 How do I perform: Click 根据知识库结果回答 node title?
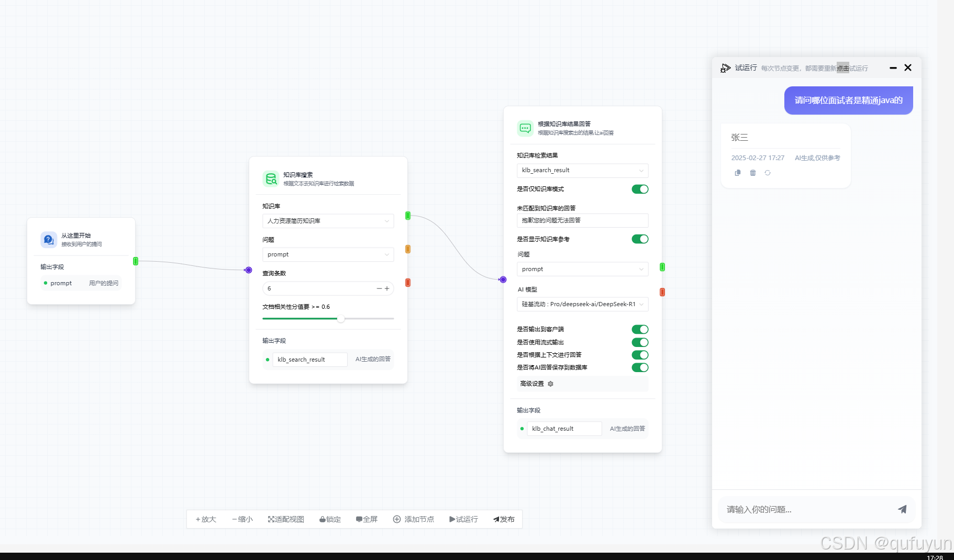coord(564,124)
